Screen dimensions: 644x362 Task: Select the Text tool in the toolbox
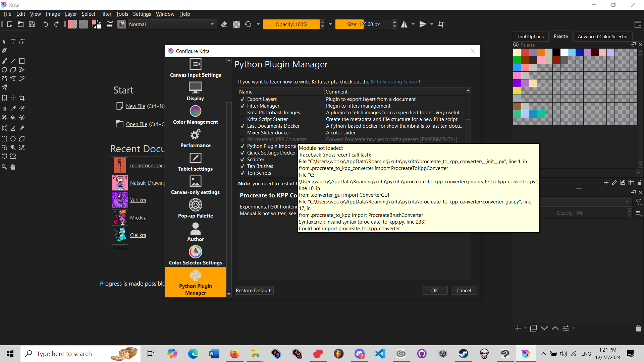13,42
